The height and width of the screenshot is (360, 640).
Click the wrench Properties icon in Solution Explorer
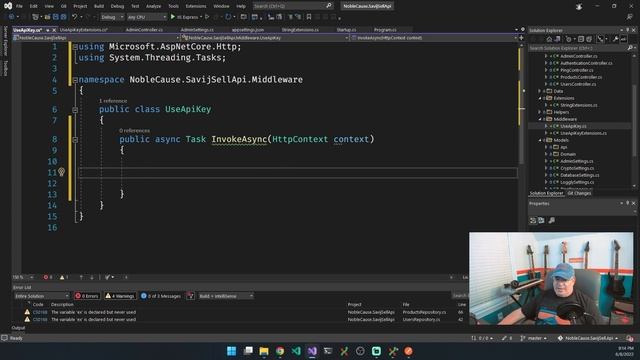click(615, 39)
